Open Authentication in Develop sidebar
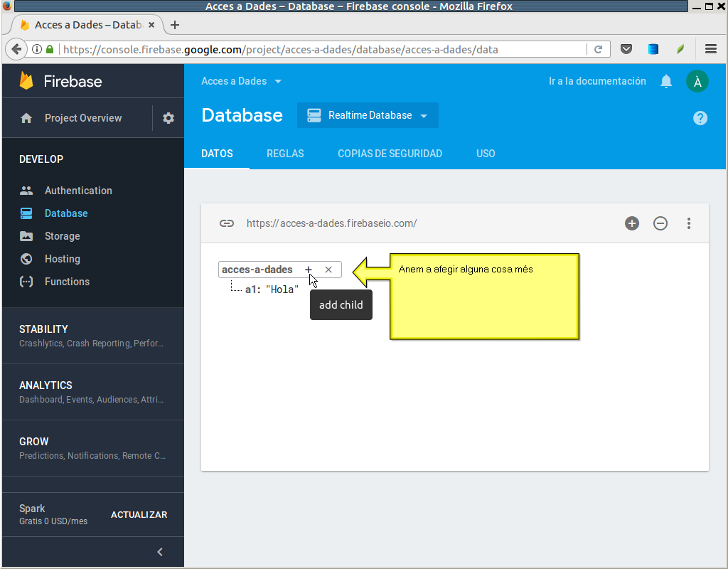Image resolution: width=728 pixels, height=569 pixels. 78,191
